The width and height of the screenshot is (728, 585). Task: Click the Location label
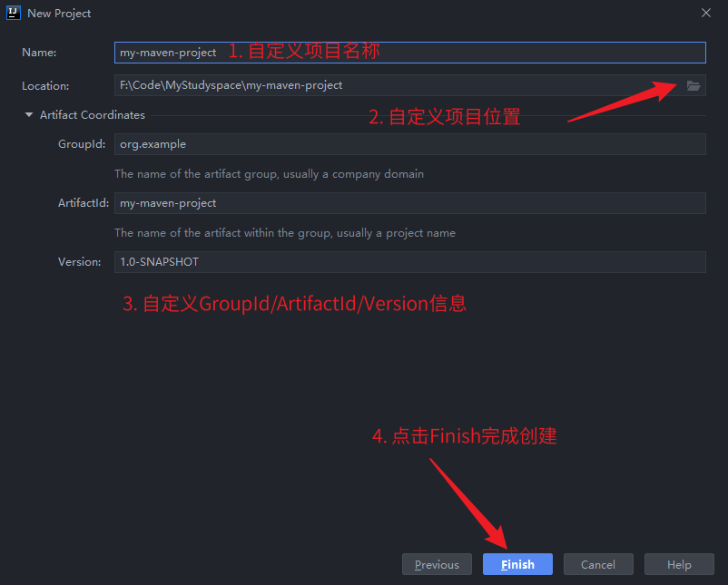point(45,86)
